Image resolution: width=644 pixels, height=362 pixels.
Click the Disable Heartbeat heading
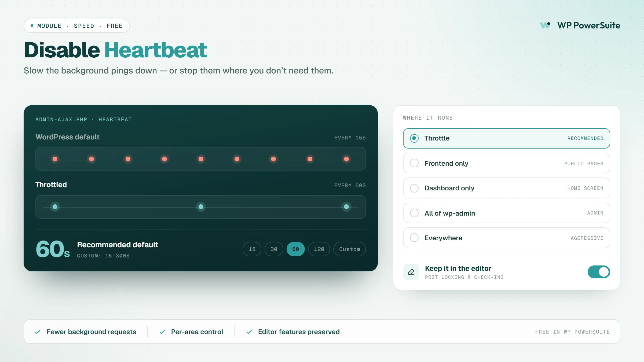[116, 50]
